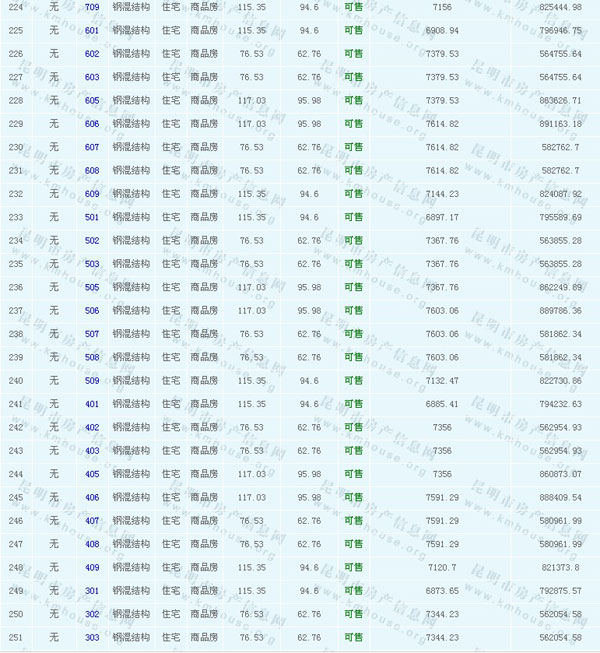Open room 405 details
This screenshot has width=600, height=653.
92,474
